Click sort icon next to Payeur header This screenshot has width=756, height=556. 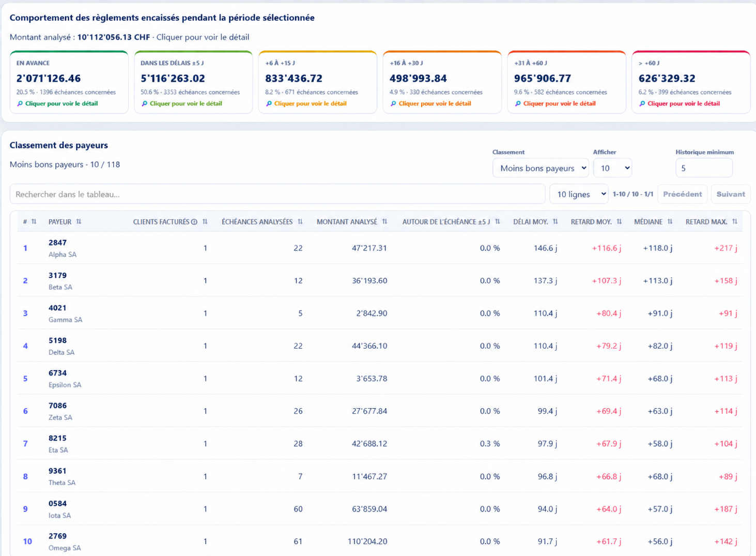(x=79, y=221)
